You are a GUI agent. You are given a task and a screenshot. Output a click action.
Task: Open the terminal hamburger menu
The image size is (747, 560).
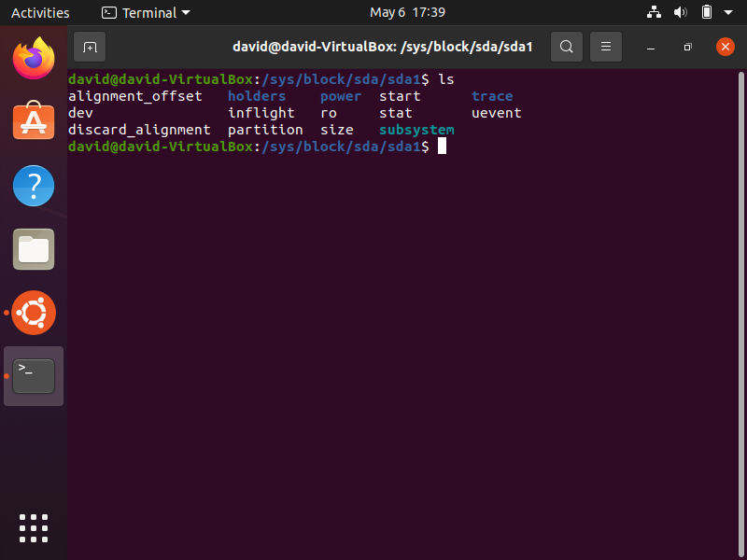(x=605, y=46)
